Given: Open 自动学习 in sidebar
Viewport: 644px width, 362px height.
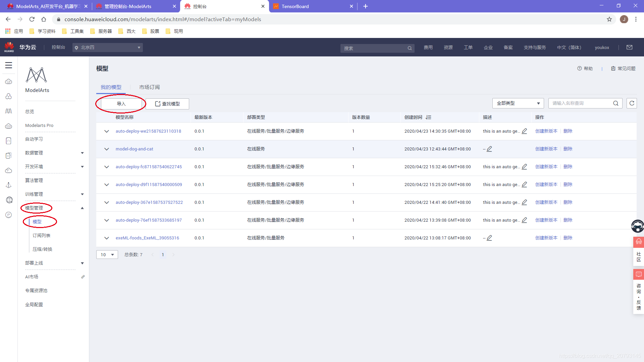Looking at the screenshot, I should point(34,139).
